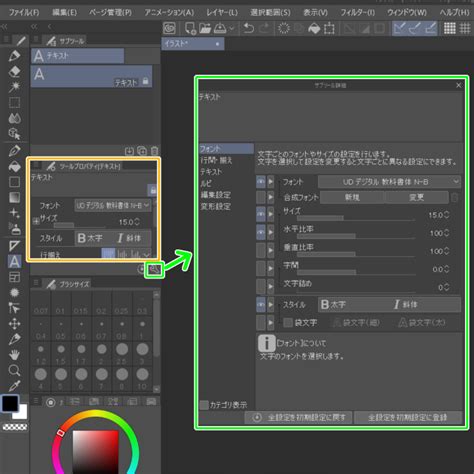Toggle the カテゴリ表示 checkbox
This screenshot has height=474, width=474.
(204, 405)
